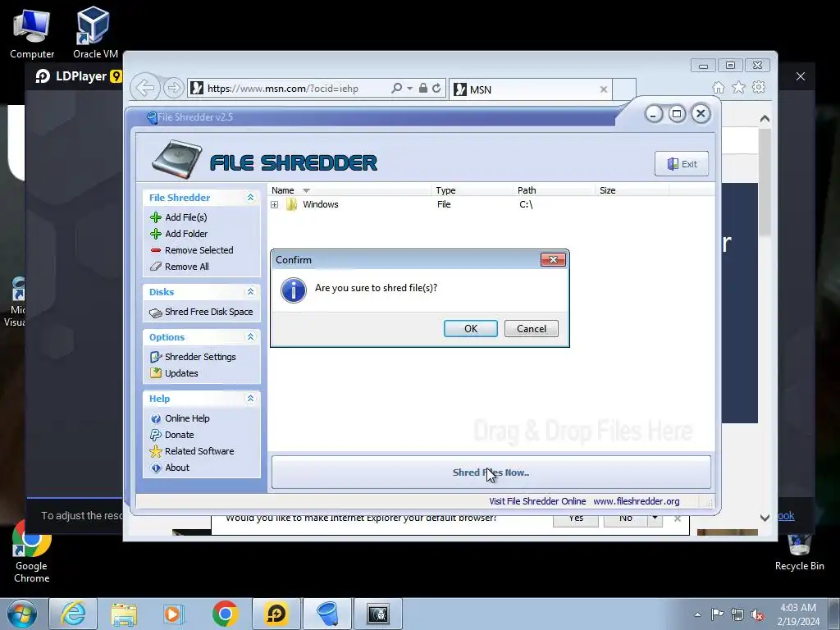Click Internet Explorer back arrow
840x630 pixels.
(145, 87)
